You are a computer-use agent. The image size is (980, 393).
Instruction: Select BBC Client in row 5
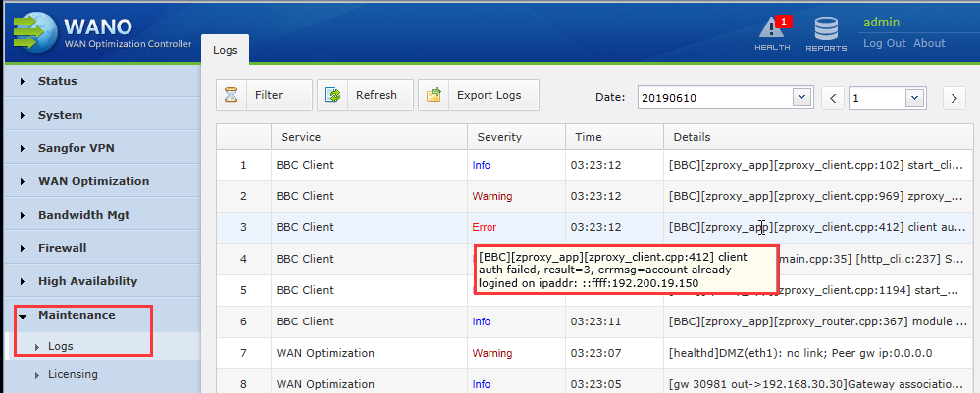[305, 290]
